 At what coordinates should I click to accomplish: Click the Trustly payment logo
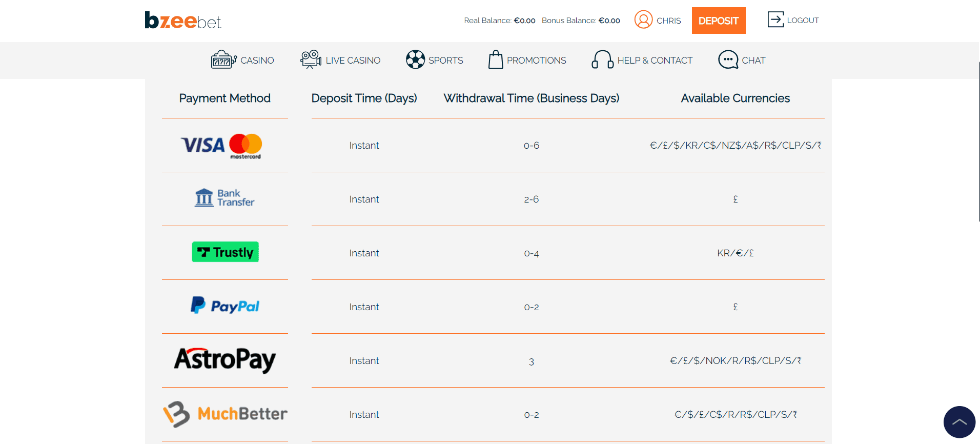[225, 252]
